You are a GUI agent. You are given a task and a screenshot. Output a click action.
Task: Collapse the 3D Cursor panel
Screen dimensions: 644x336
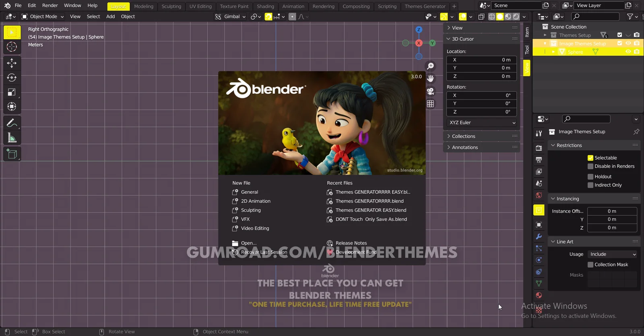coord(482,39)
